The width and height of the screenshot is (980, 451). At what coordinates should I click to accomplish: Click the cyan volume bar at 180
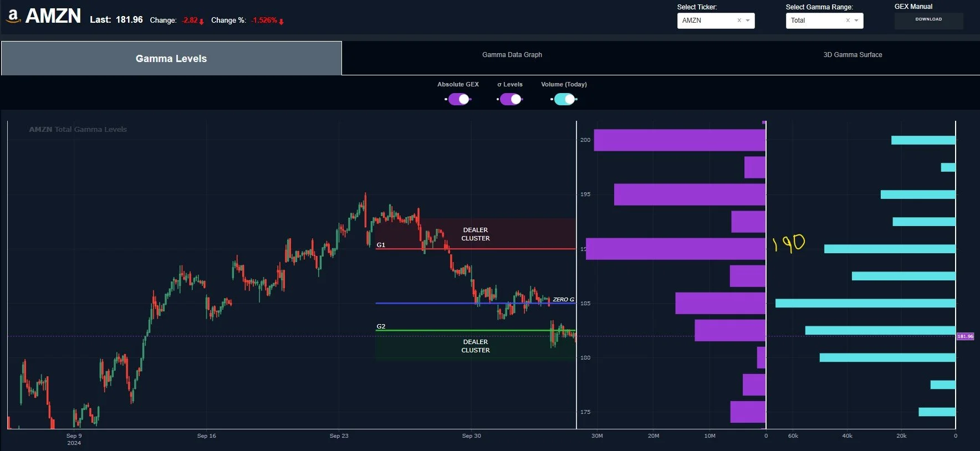point(887,357)
